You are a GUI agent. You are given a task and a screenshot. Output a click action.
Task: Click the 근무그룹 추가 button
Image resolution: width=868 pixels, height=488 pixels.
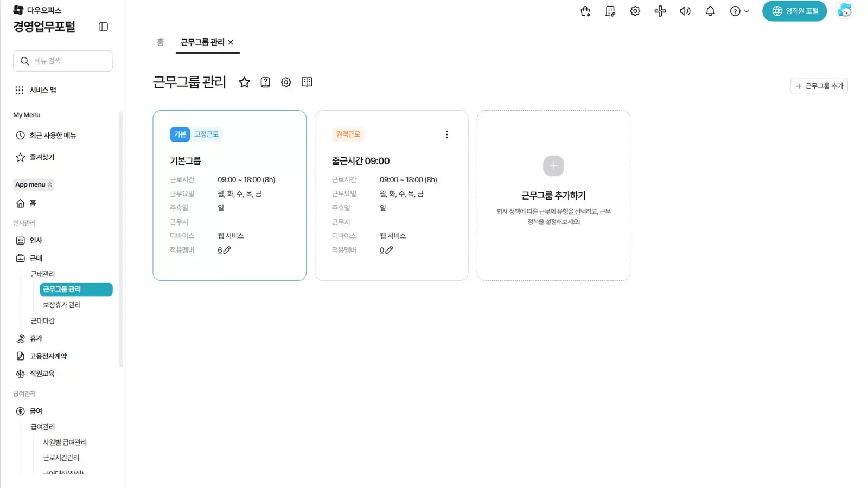pos(819,86)
